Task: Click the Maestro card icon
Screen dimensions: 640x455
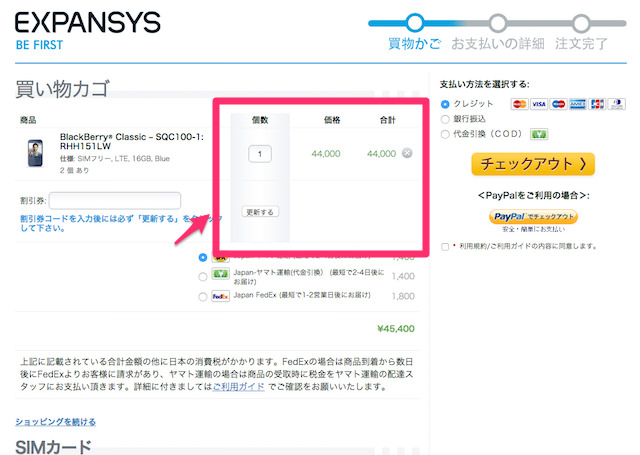Action: pyautogui.click(x=558, y=104)
